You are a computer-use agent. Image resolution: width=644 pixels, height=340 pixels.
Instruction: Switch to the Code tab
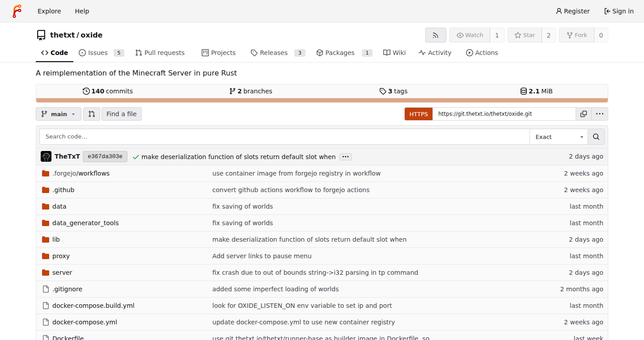pyautogui.click(x=55, y=53)
